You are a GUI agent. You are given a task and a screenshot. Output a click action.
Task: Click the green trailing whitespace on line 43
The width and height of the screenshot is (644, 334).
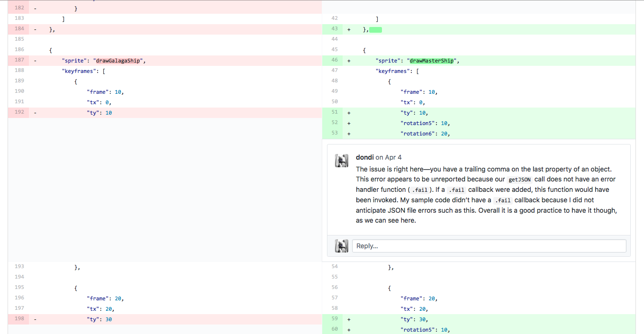pyautogui.click(x=375, y=30)
